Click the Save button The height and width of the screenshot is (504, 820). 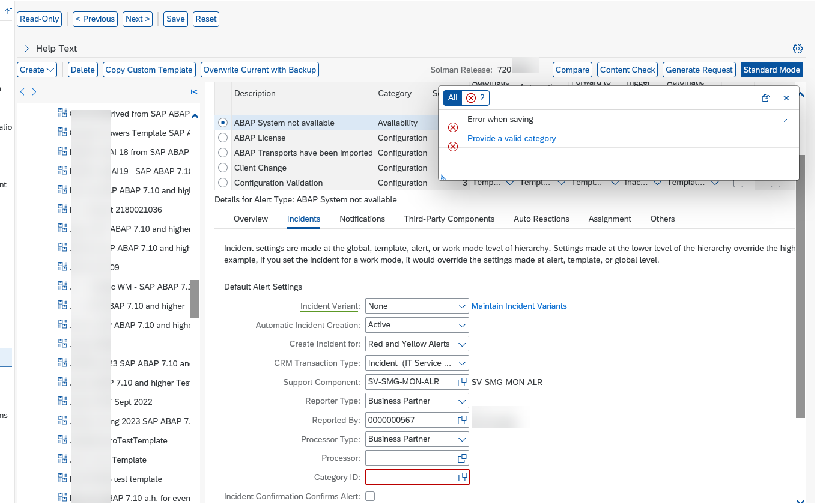click(x=175, y=19)
